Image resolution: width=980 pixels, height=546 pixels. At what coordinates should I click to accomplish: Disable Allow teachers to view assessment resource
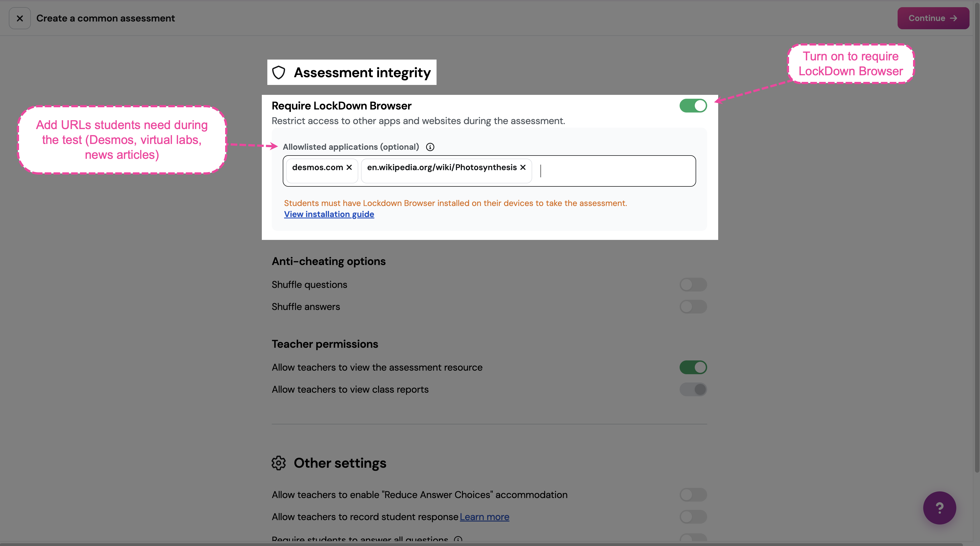[x=693, y=367]
